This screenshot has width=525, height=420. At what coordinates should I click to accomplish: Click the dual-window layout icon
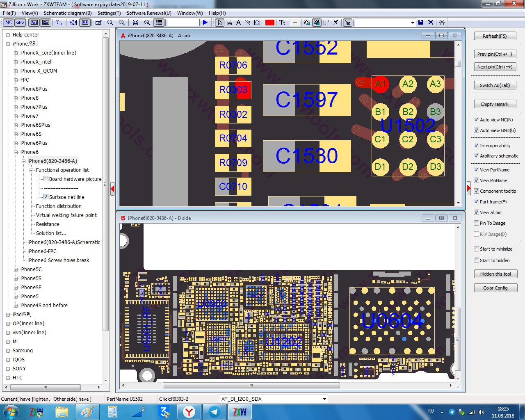pos(85,23)
